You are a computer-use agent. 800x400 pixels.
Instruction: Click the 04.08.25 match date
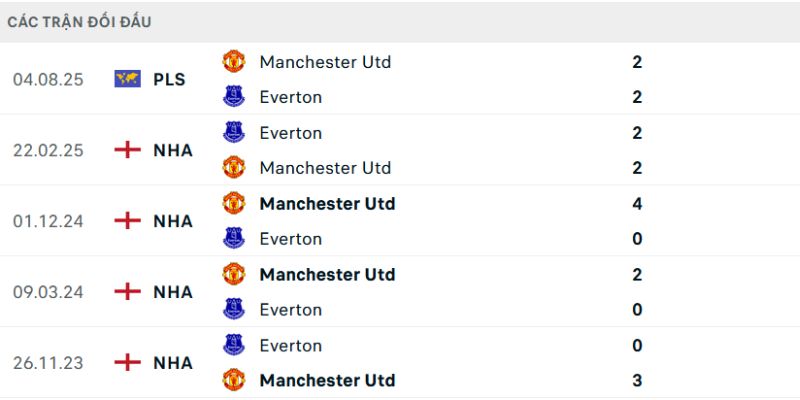(48, 79)
